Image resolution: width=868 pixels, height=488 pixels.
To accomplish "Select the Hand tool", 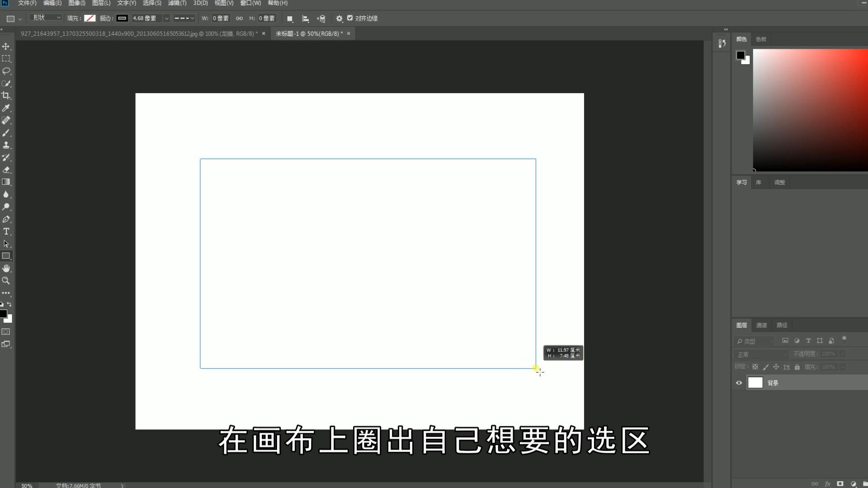I will 6,268.
